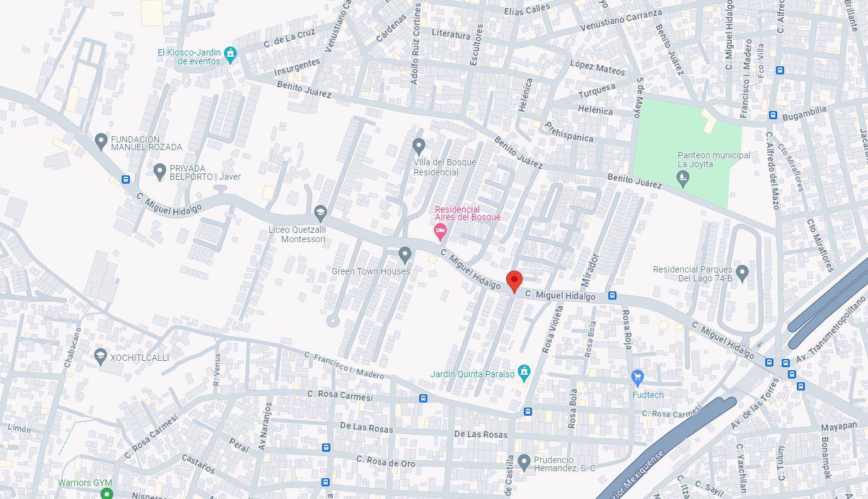Open El Kiosco-Jardin de eventos marker
This screenshot has height=499, width=868.
[x=231, y=55]
